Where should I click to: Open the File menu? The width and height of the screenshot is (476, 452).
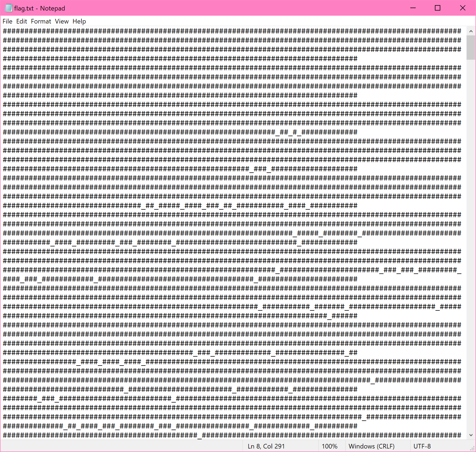(x=7, y=21)
